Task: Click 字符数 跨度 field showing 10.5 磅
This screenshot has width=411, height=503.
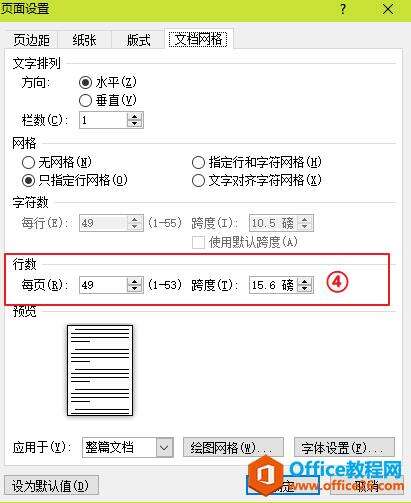Action: tap(273, 223)
